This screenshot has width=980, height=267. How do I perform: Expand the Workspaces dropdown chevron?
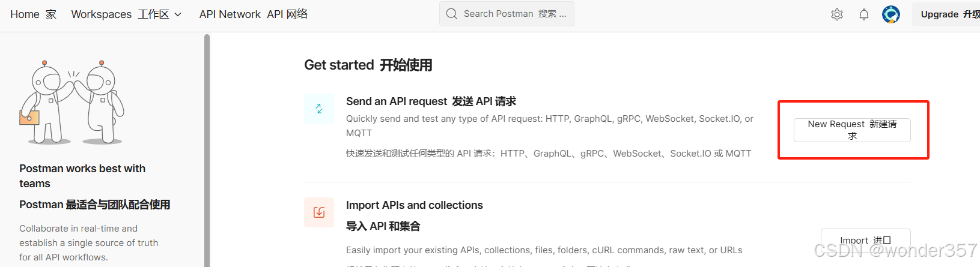178,14
